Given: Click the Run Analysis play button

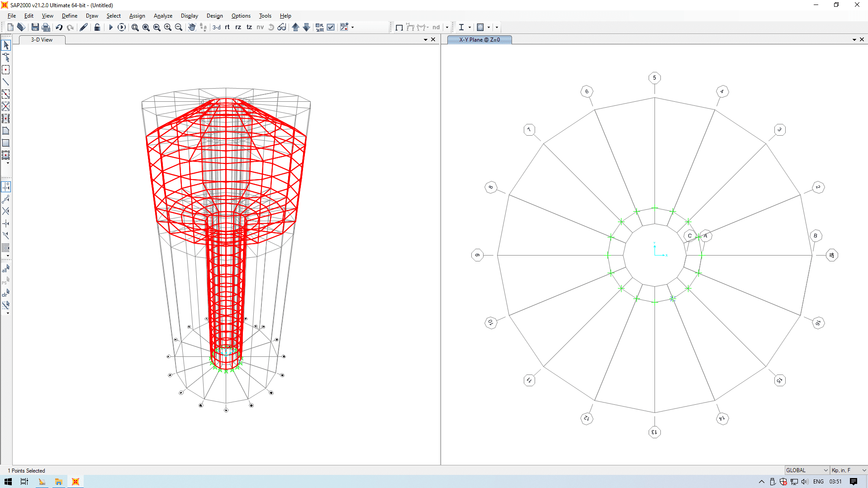Looking at the screenshot, I should point(110,27).
